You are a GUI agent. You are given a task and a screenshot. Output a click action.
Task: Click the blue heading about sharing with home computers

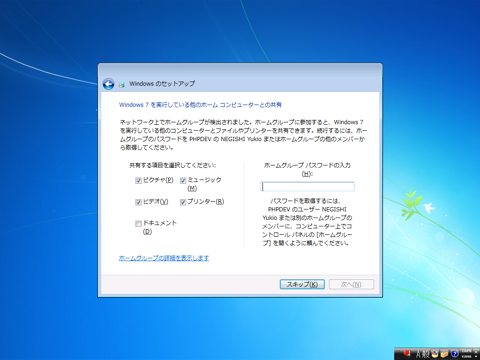click(x=200, y=105)
